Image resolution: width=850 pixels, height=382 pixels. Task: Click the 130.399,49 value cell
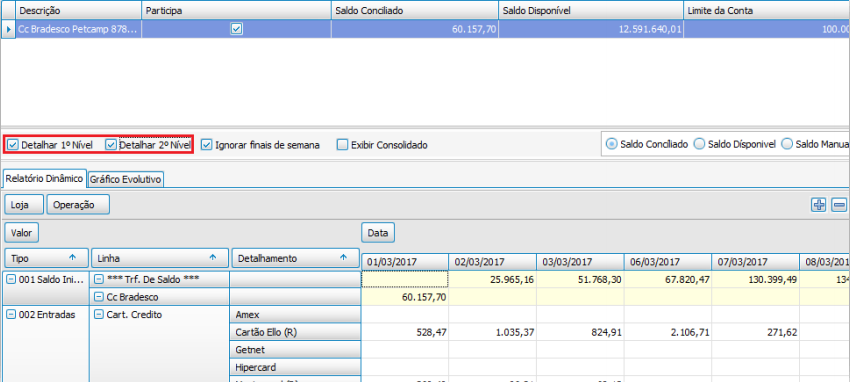tap(756, 280)
